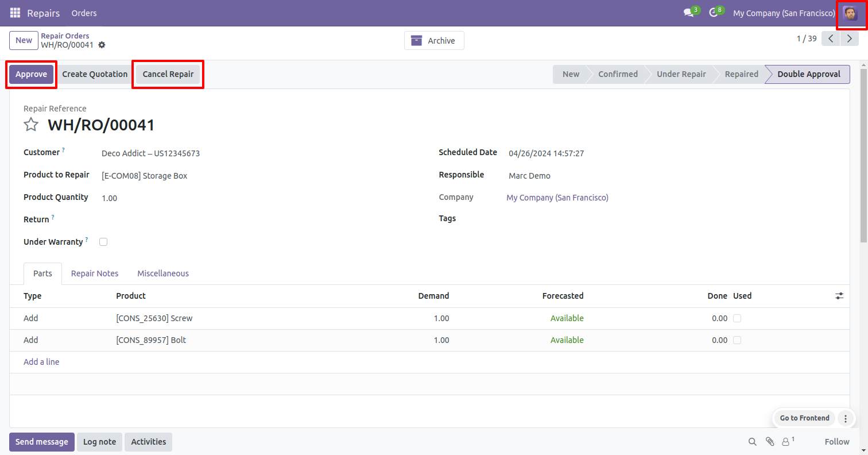Viewport: 868px width, 455px height.
Task: Click the Scheduled Date field
Action: point(546,153)
